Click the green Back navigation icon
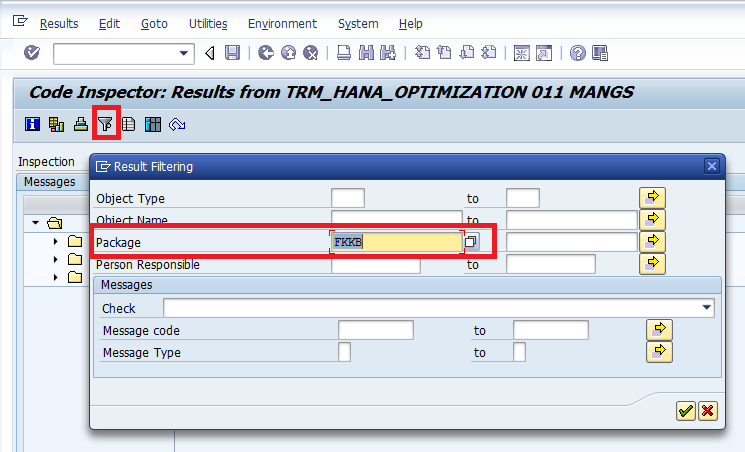This screenshot has width=745, height=452. pos(266,53)
